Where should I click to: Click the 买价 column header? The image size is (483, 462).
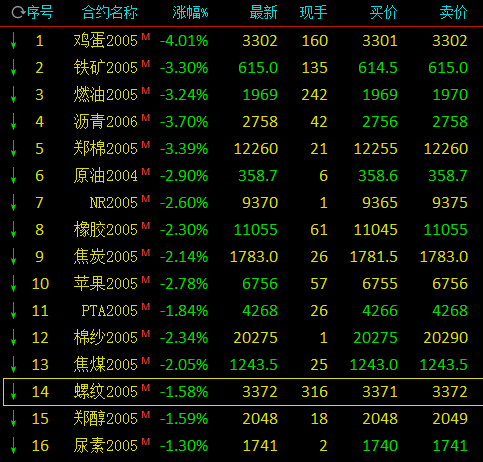(x=383, y=13)
